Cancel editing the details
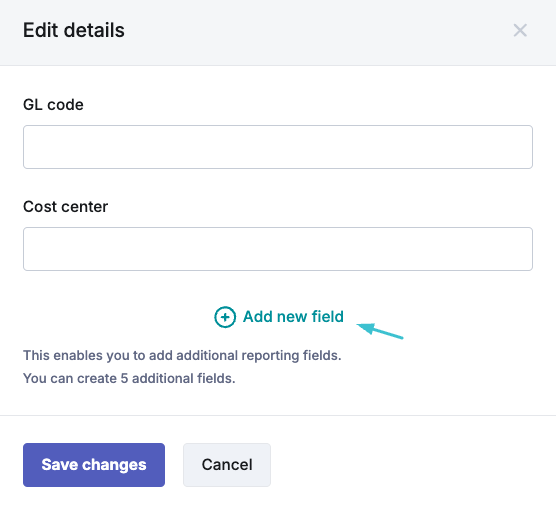Image resolution: width=556 pixels, height=510 pixels. (x=227, y=465)
